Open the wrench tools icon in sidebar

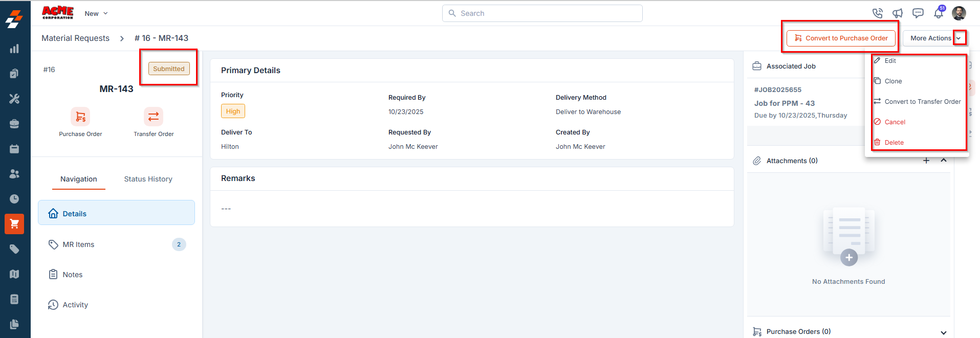[14, 99]
